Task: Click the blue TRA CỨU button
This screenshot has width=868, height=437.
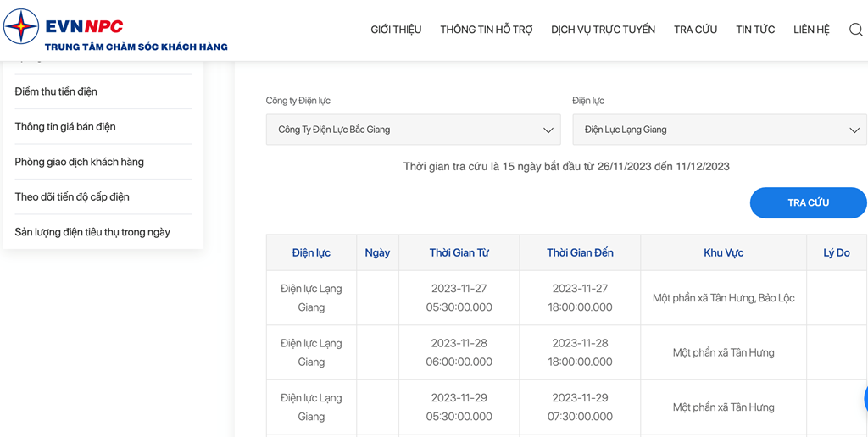Action: coord(808,202)
